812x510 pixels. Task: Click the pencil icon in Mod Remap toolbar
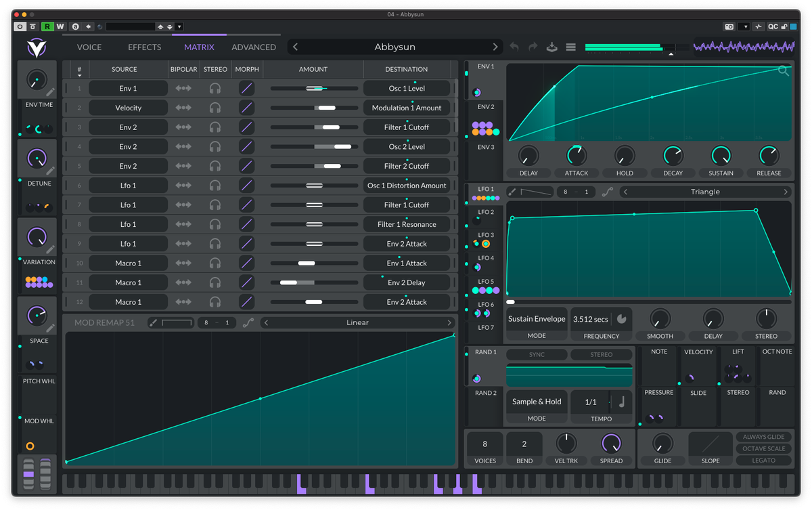(x=153, y=322)
